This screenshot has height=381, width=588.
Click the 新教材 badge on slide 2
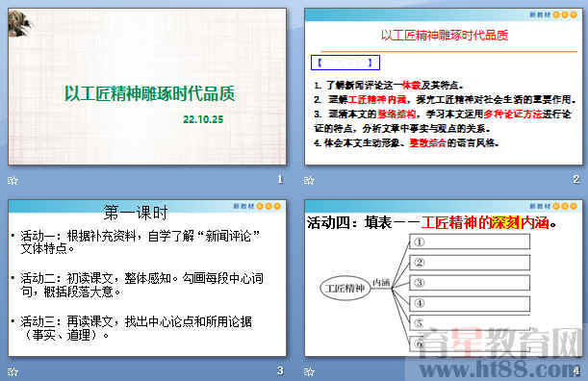553,14
